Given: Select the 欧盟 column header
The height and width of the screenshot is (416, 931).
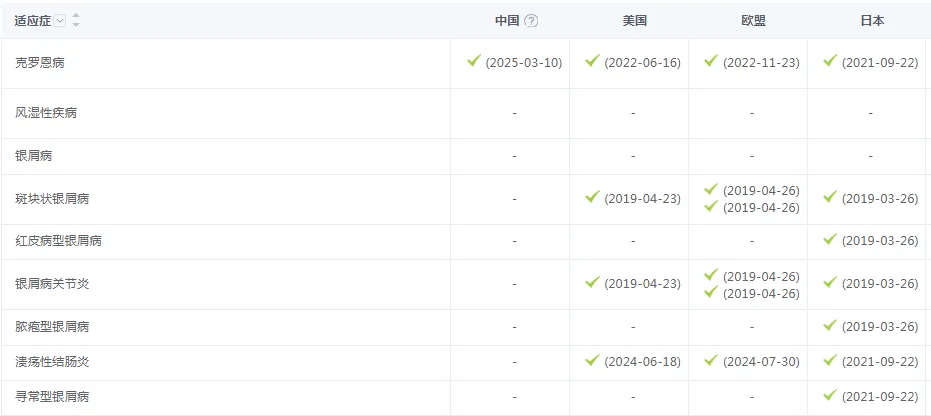Looking at the screenshot, I should (752, 21).
